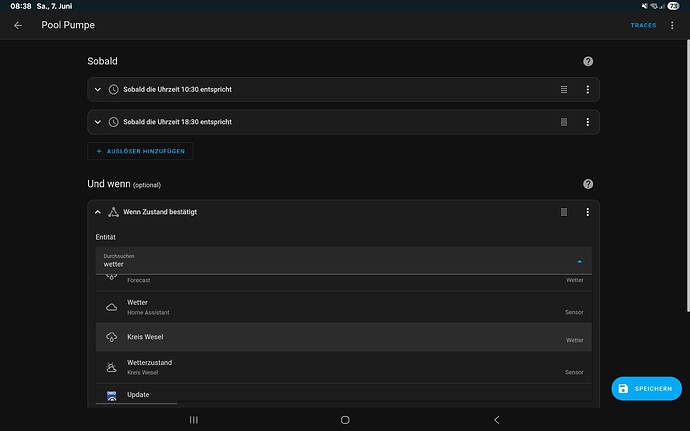Screen dimensions: 690x431
Task: Tap the Android home button
Action: [x=345, y=420]
